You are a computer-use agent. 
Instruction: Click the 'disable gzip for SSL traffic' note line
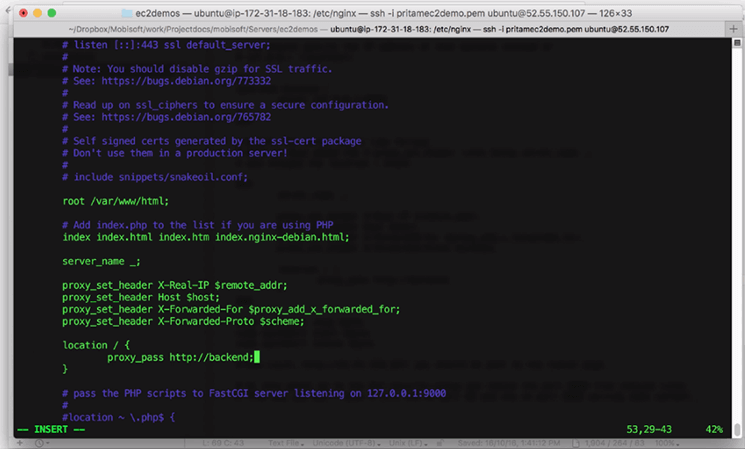tap(197, 69)
